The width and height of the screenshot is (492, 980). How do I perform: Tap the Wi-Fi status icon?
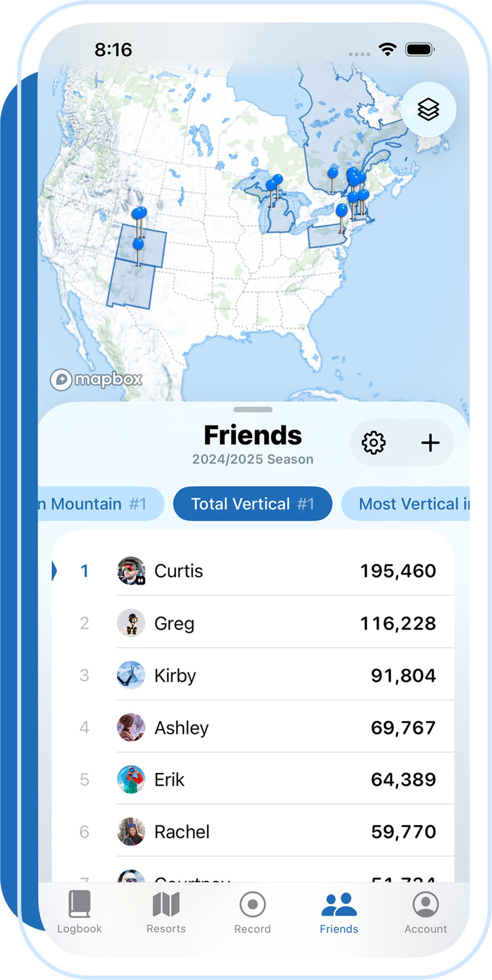click(387, 50)
